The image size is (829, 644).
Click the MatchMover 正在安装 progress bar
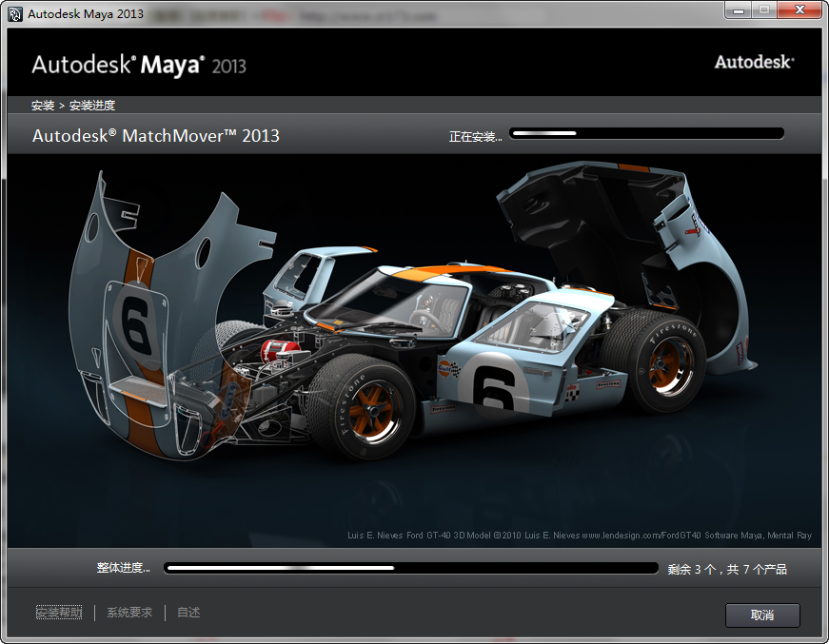(646, 134)
